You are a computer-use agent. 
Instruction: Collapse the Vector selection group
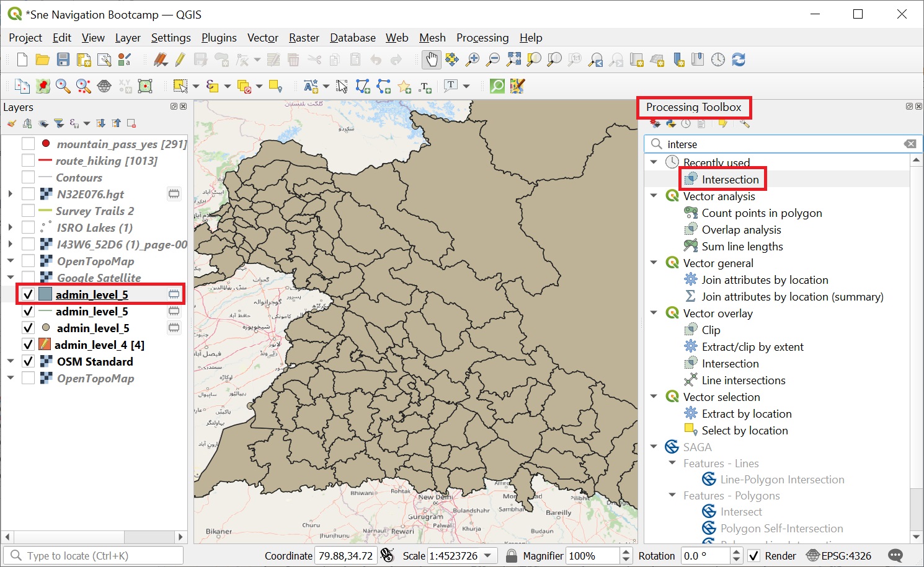(654, 397)
